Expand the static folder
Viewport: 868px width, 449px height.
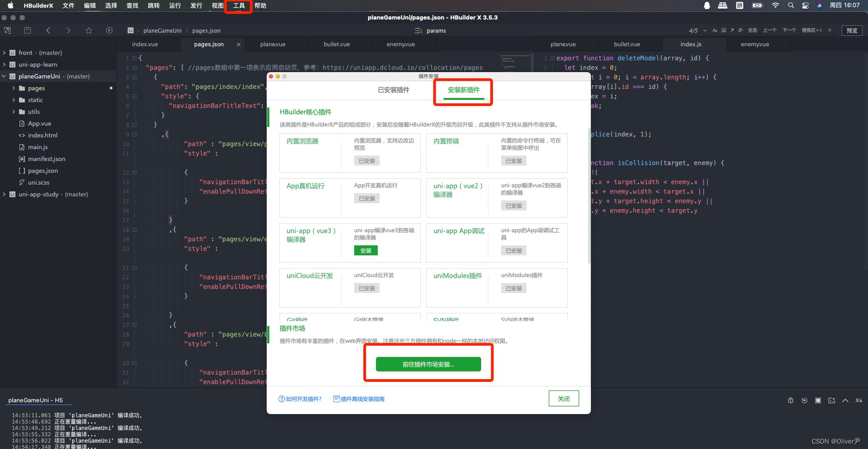click(14, 100)
